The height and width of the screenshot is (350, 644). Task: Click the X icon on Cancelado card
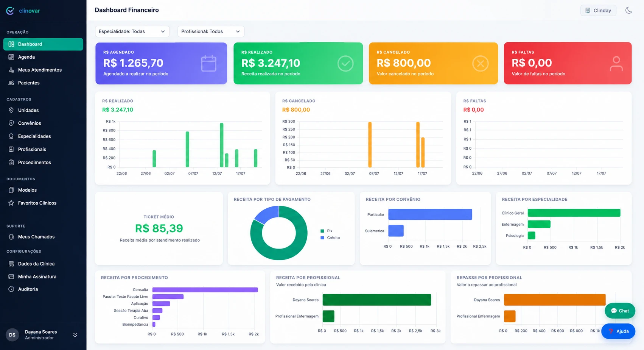(x=481, y=64)
